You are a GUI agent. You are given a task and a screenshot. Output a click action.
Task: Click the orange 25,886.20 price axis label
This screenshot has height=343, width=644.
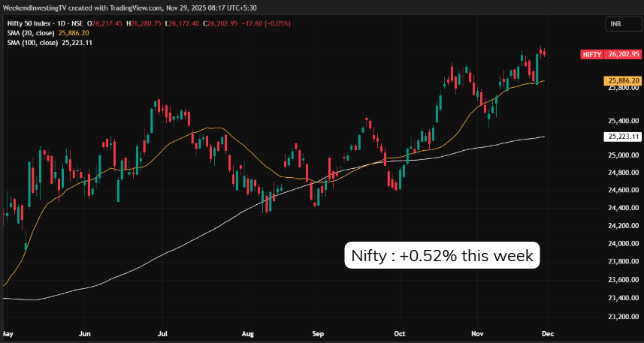[624, 80]
